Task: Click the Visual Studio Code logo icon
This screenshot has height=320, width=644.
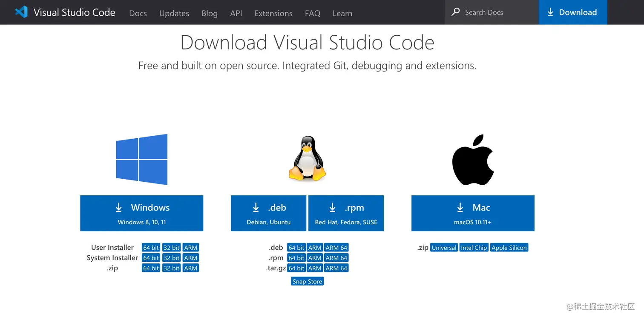Action: (x=21, y=12)
